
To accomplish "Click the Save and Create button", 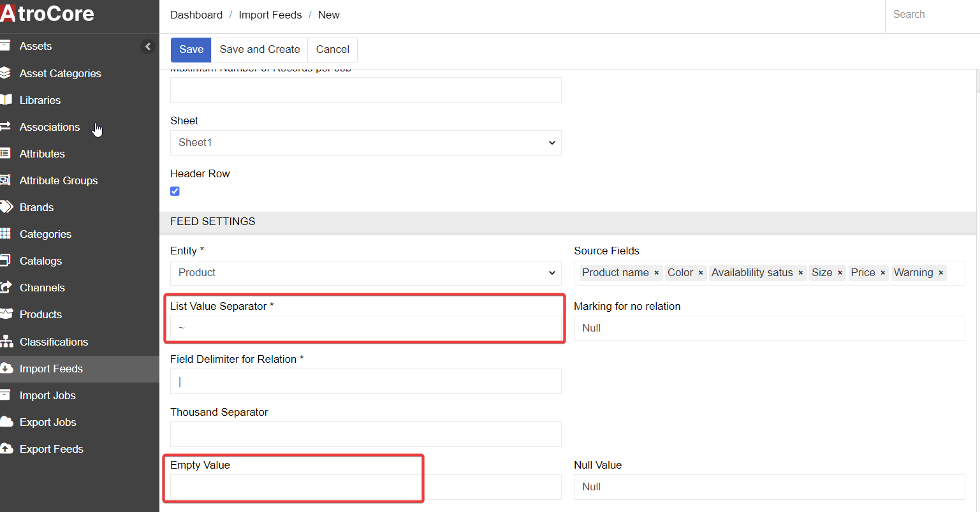I will click(260, 50).
